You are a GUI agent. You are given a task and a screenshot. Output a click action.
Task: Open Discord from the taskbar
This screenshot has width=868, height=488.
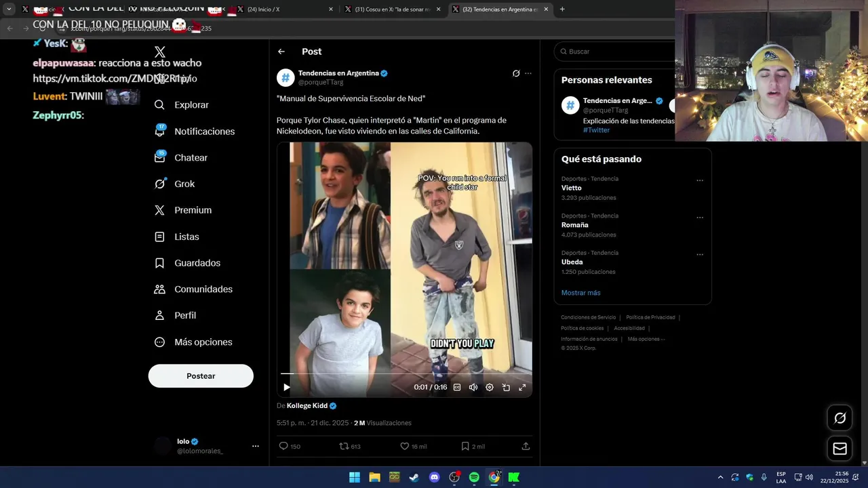435,477
